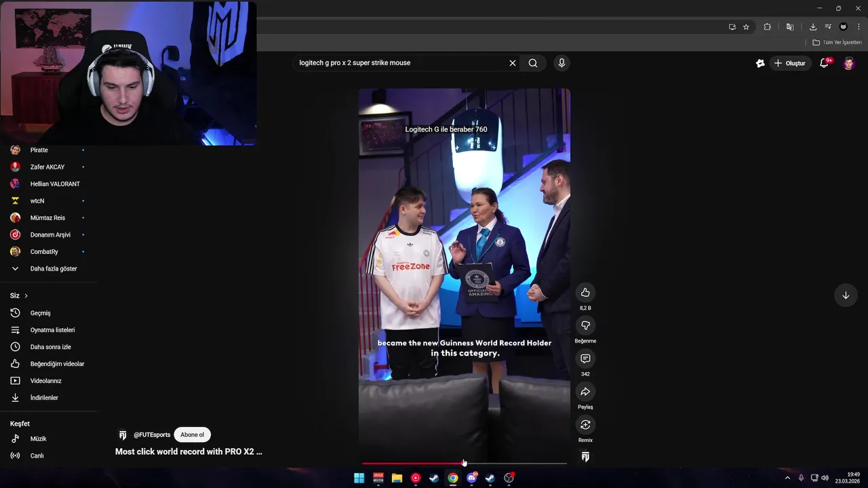The image size is (868, 488).
Task: Open Donanım Arşivi channel
Action: tap(49, 235)
